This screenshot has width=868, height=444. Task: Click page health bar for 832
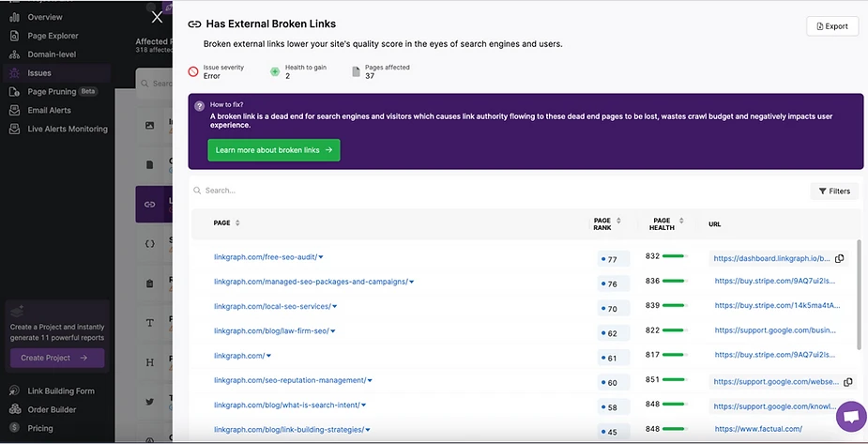click(675, 256)
